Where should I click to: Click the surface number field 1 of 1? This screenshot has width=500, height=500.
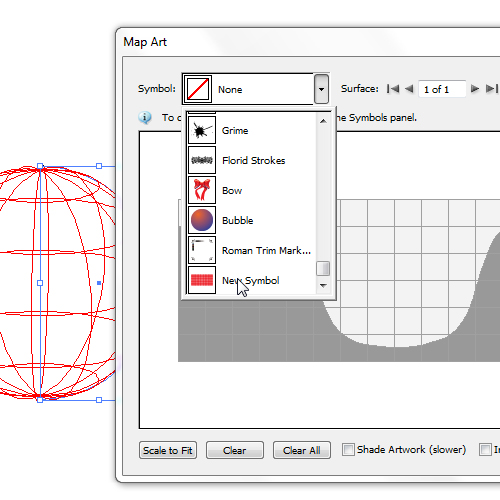(442, 89)
